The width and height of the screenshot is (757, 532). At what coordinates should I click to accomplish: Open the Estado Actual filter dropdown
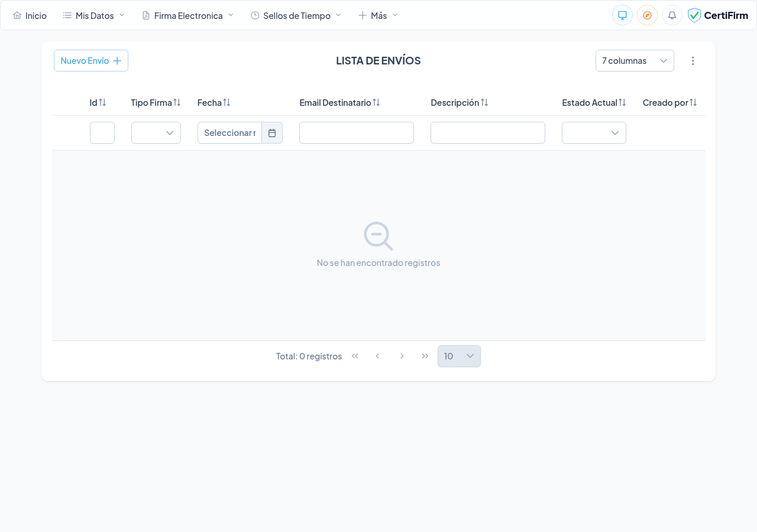594,133
